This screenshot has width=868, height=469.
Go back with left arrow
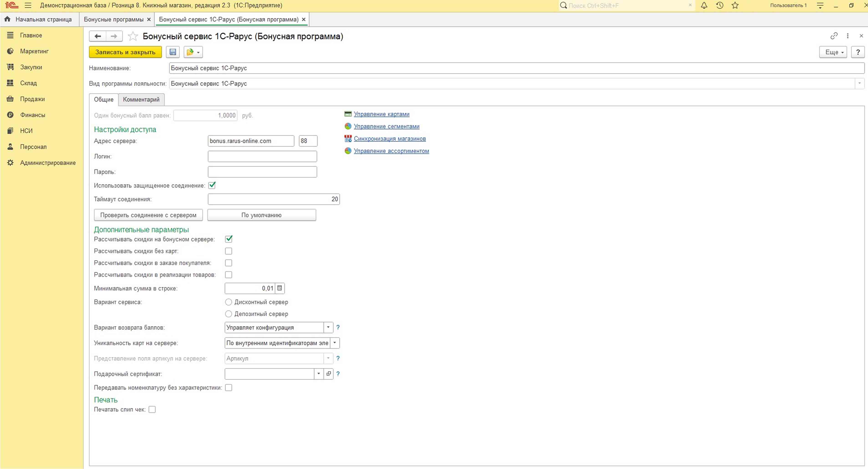(98, 36)
